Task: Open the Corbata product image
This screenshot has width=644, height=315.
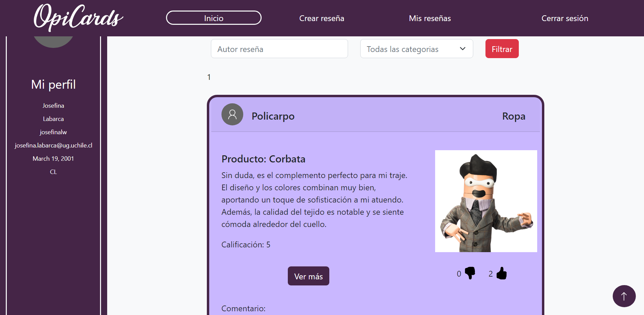Action: tap(486, 201)
